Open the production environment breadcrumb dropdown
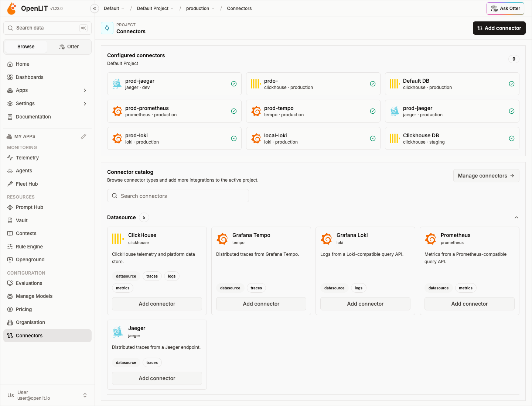This screenshot has height=406, width=532. pos(200,8)
